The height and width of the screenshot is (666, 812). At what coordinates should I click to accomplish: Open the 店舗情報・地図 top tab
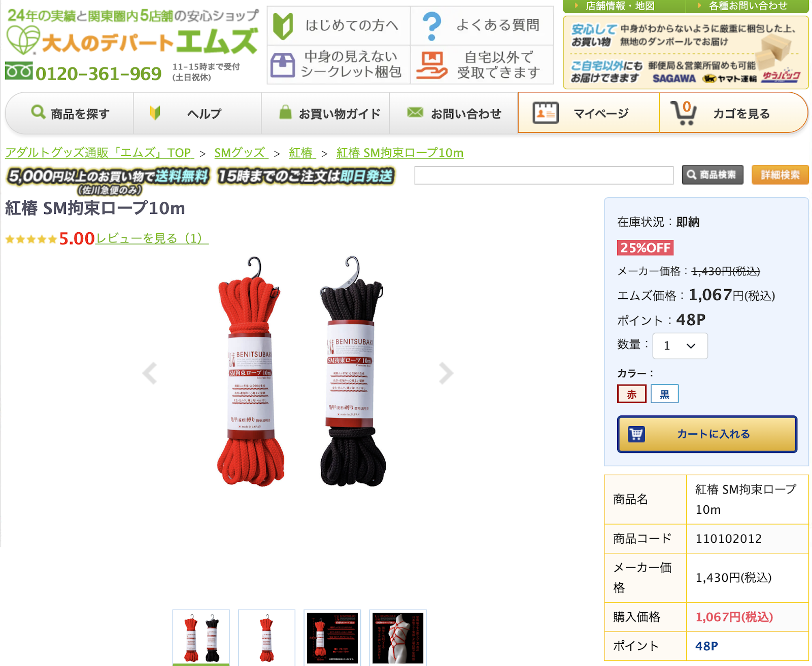tap(620, 6)
